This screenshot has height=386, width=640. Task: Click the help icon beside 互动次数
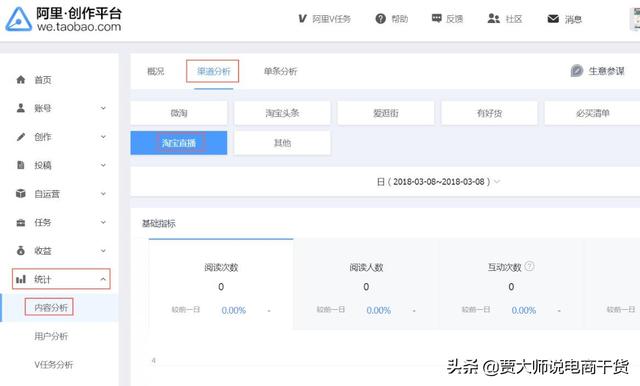pos(529,266)
